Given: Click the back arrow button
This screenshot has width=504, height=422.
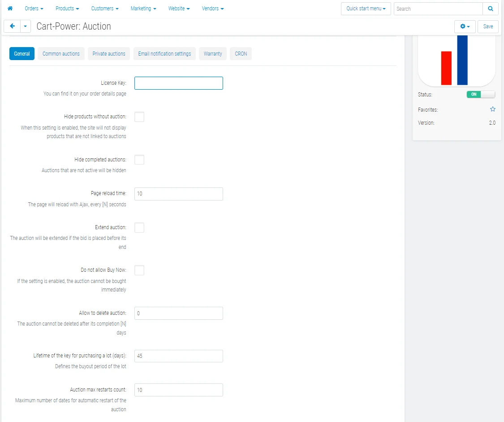Looking at the screenshot, I should pyautogui.click(x=12, y=26).
